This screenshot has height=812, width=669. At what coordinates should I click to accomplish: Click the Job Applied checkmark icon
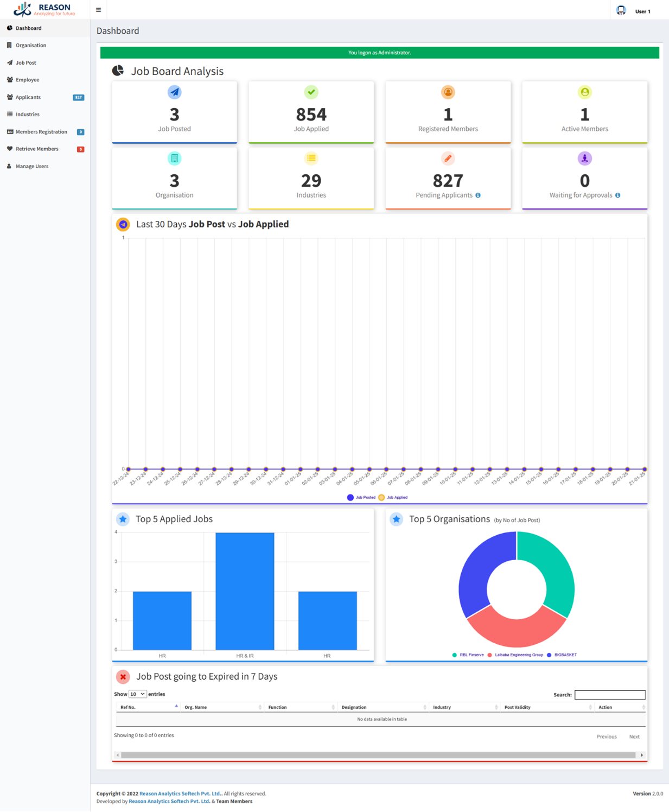(x=311, y=92)
